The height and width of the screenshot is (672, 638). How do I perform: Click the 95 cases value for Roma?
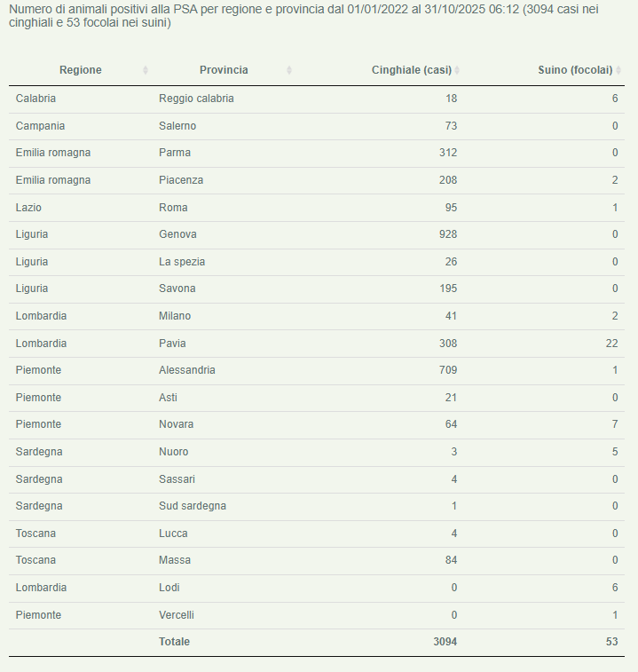[451, 208]
